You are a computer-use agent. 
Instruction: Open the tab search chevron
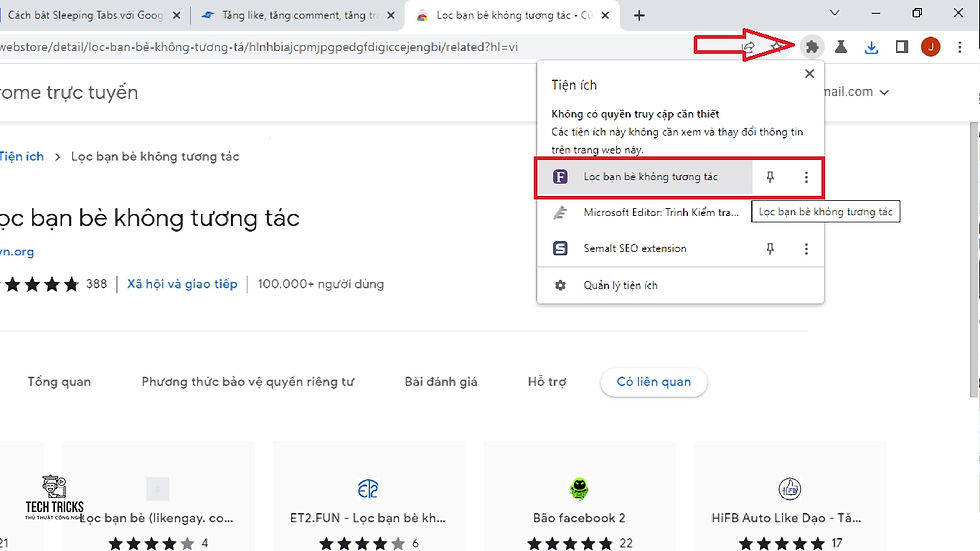coord(834,12)
